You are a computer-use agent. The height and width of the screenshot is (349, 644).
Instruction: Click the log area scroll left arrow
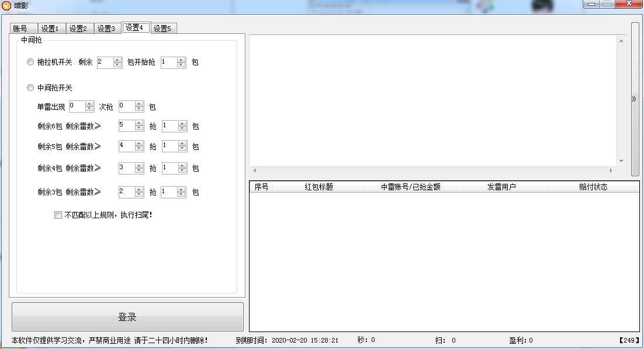click(255, 170)
